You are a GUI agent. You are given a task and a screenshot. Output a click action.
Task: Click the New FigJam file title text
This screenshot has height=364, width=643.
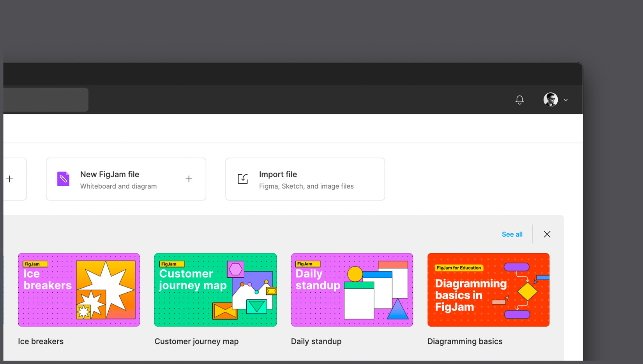click(110, 174)
